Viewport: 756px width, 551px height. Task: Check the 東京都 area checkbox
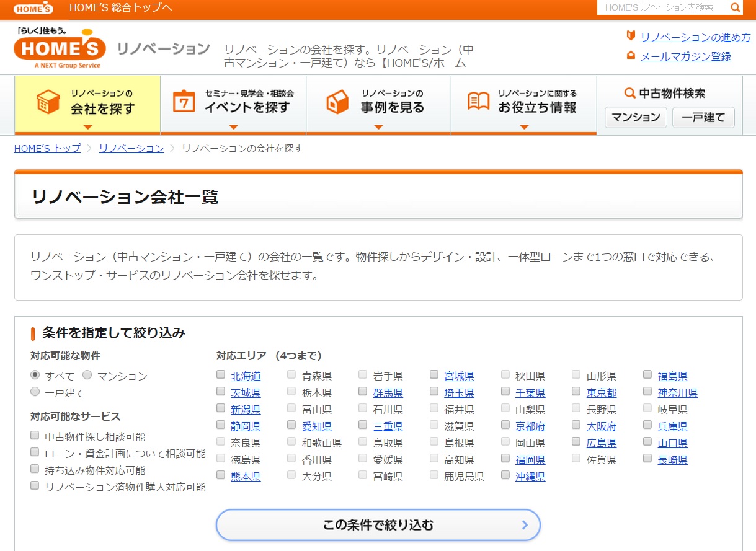pyautogui.click(x=576, y=392)
